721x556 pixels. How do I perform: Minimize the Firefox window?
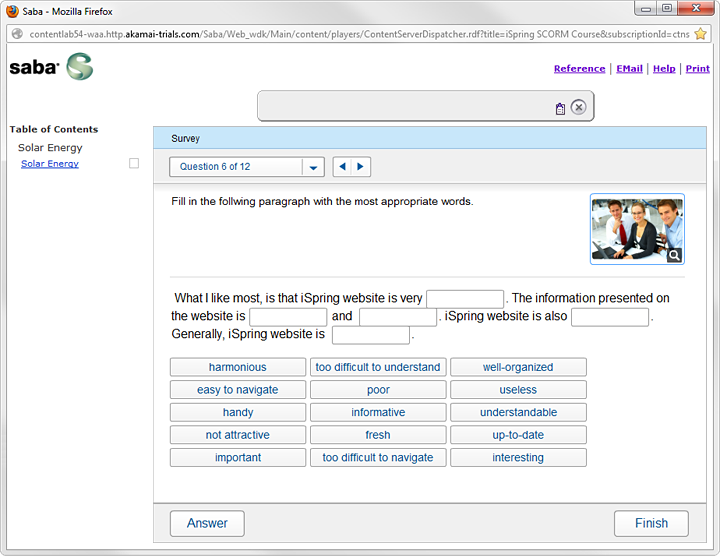[646, 8]
